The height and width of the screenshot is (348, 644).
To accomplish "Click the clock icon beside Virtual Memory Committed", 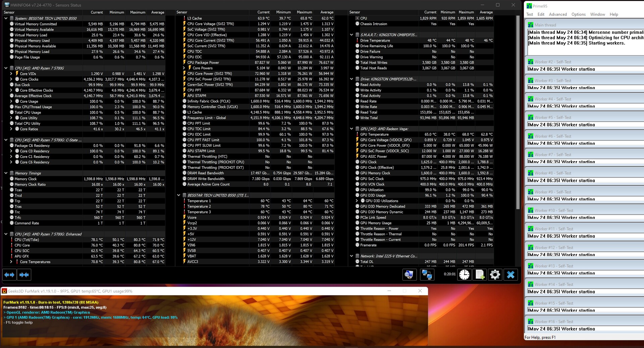I will (x=12, y=24).
